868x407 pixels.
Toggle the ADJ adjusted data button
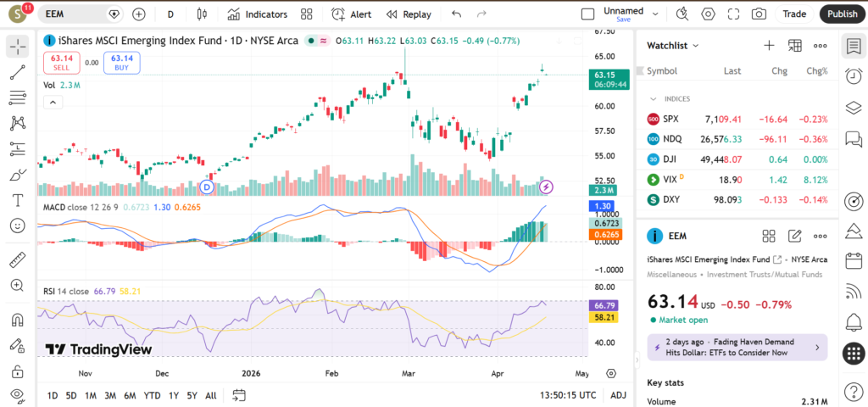[618, 395]
